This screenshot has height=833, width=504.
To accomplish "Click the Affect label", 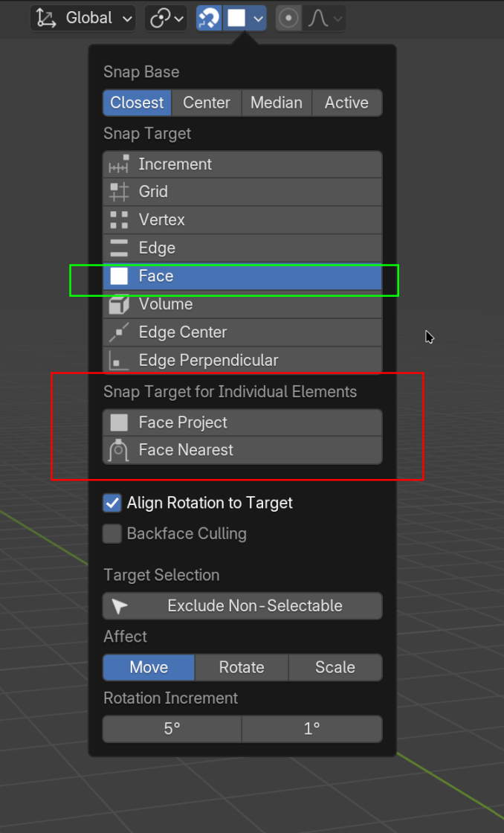I will pyautogui.click(x=126, y=637).
